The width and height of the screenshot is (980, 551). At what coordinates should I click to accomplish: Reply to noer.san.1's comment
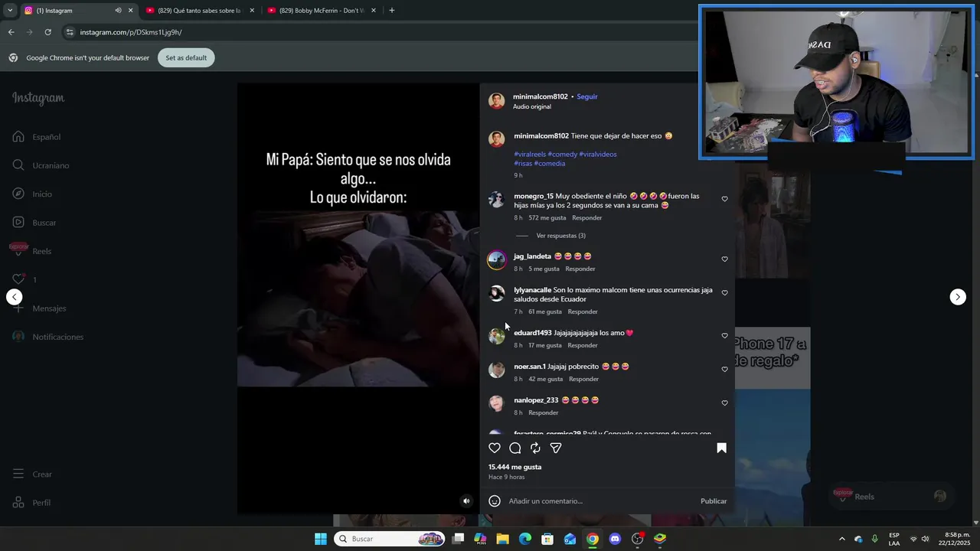[x=583, y=380]
